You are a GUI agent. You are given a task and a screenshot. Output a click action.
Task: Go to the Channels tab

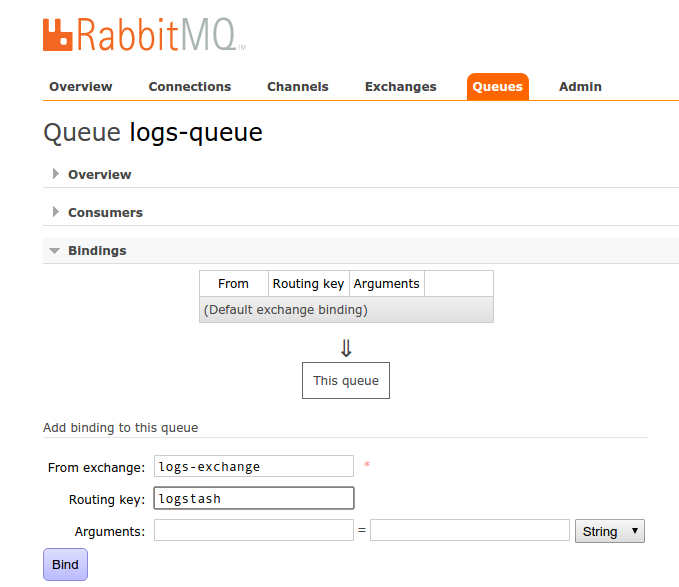click(298, 87)
